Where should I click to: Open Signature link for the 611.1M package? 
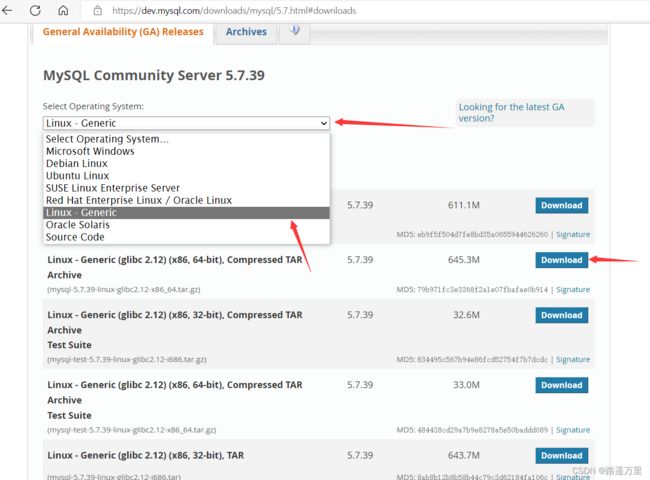pyautogui.click(x=573, y=235)
